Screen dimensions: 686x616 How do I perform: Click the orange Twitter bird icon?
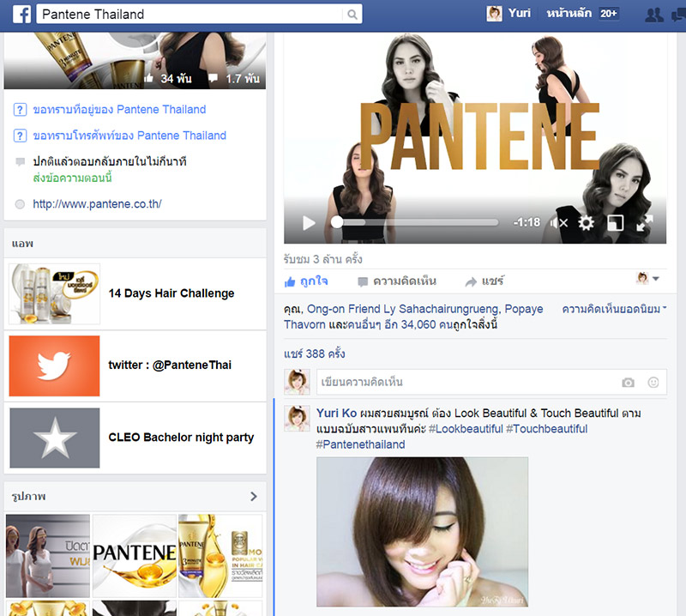[x=54, y=366]
